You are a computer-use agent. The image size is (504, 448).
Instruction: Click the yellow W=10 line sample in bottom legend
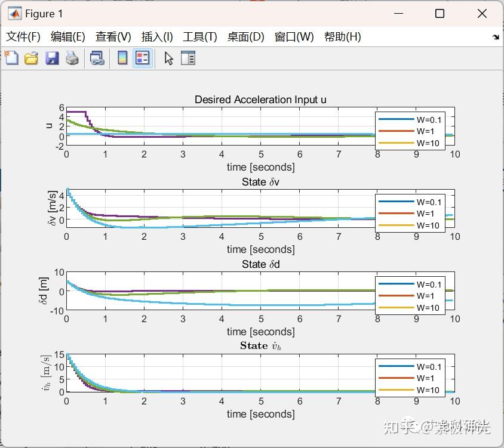click(x=396, y=390)
